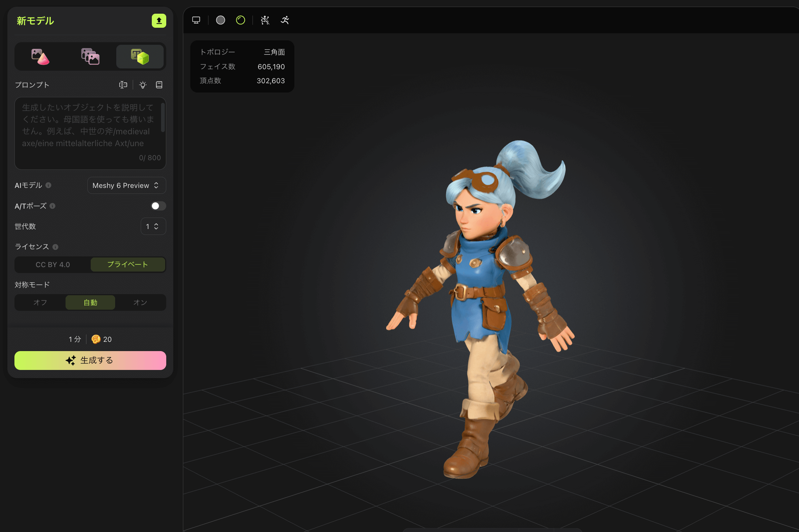Select the text-to-3D cube icon
Screen dimensions: 799x532
click(140, 57)
